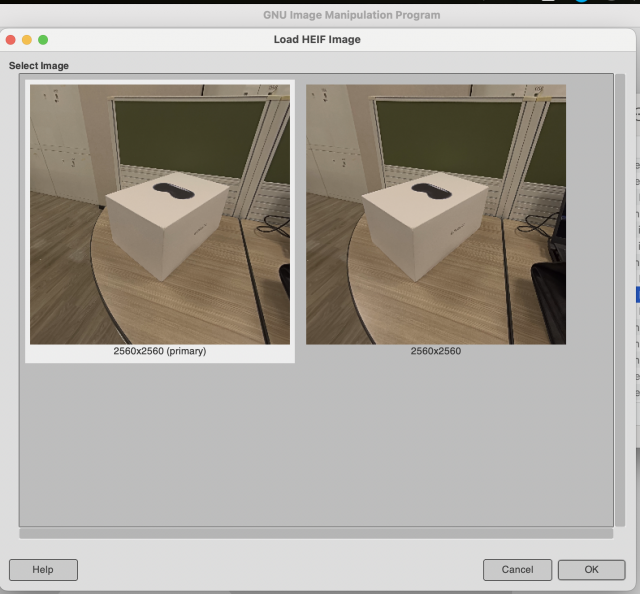Click the vertical scrollbar of the image list
This screenshot has width=640, height=594.
pos(620,300)
